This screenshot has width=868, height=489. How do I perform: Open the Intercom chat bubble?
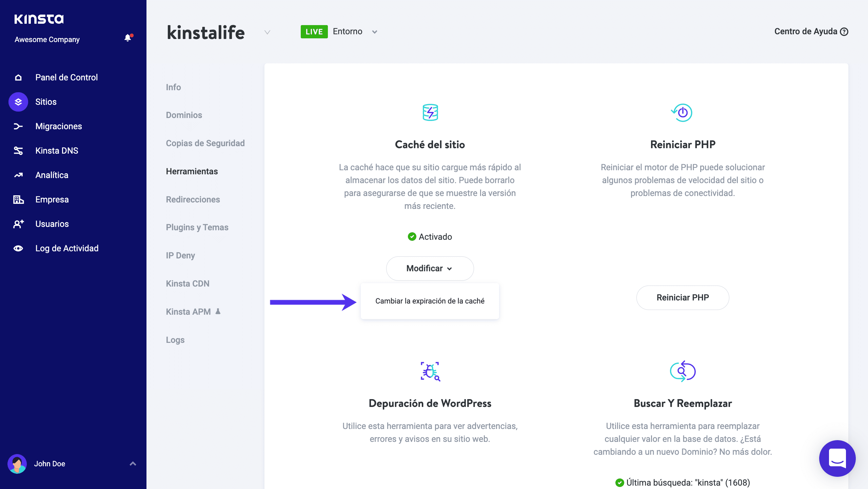point(837,458)
